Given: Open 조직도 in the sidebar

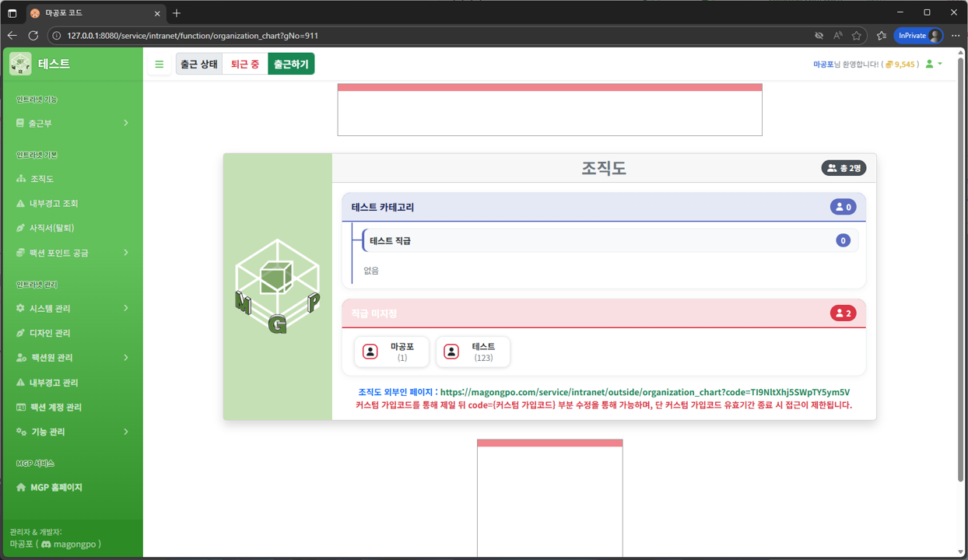Looking at the screenshot, I should click(42, 179).
